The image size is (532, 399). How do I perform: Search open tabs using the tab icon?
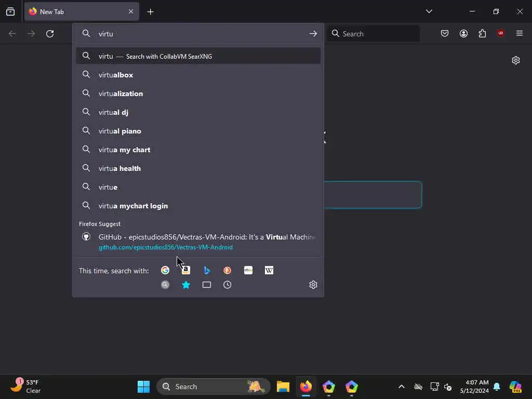[x=207, y=285]
